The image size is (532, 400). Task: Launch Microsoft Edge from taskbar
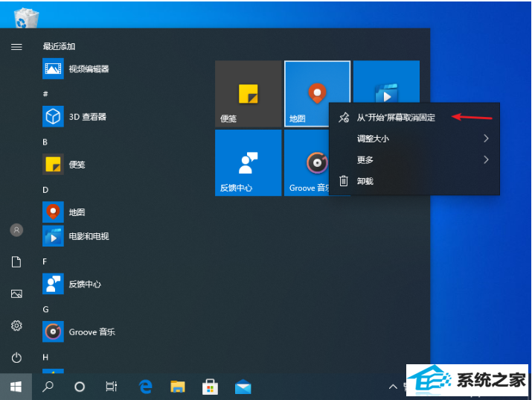click(146, 387)
